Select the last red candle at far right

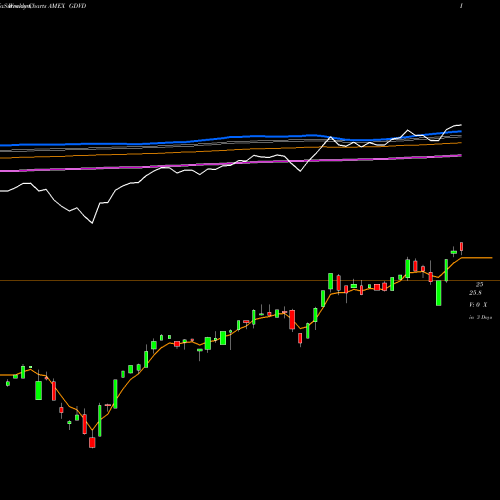click(x=462, y=248)
